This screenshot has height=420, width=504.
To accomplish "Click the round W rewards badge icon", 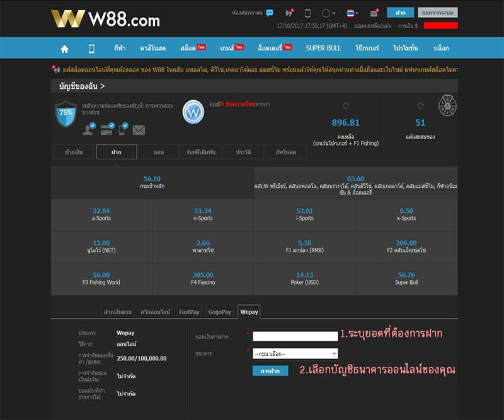I will click(x=193, y=112).
